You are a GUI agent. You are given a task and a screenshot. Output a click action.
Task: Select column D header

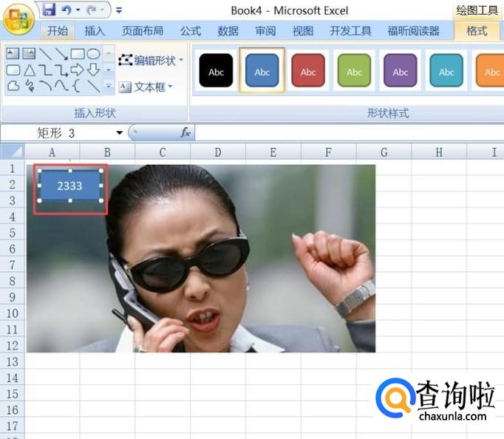tap(217, 152)
